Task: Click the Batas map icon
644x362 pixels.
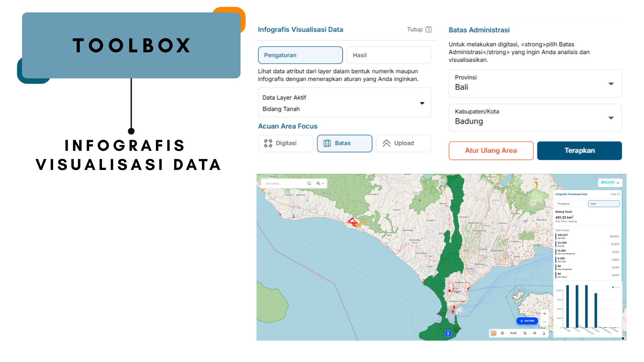Action: (327, 143)
